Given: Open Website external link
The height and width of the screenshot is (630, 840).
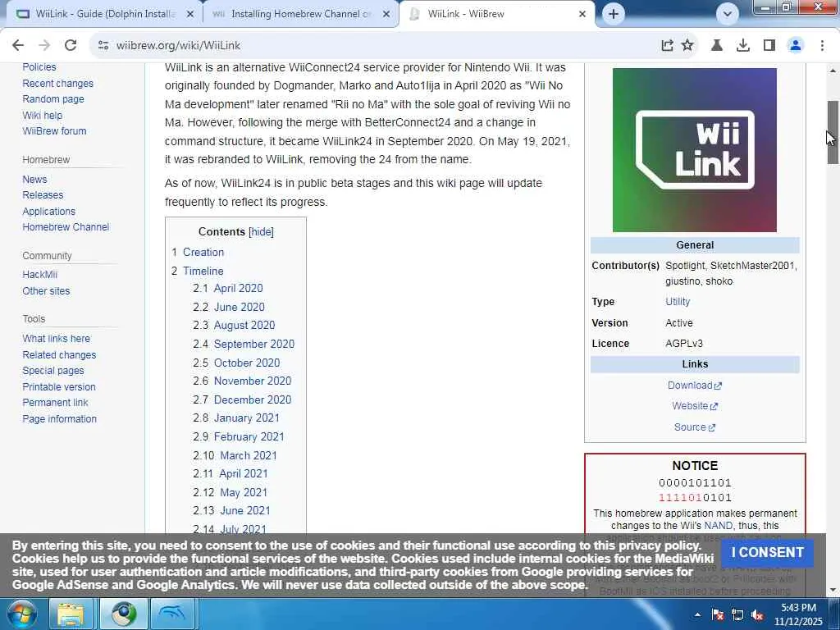Looking at the screenshot, I should (x=694, y=406).
